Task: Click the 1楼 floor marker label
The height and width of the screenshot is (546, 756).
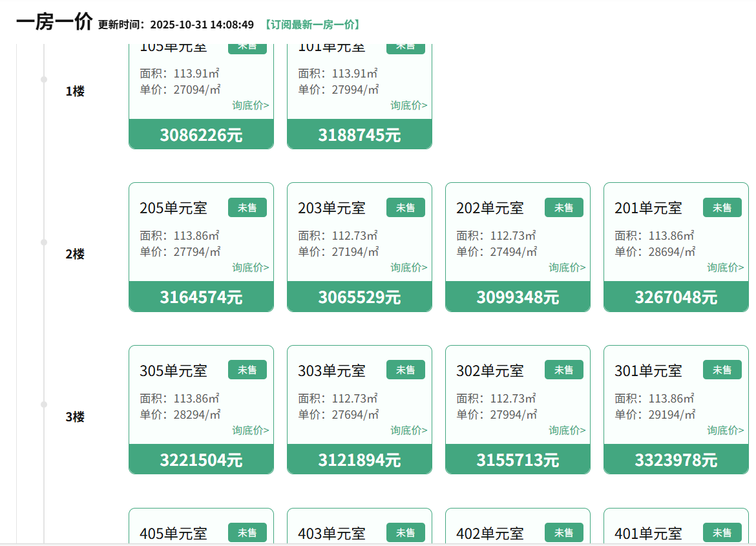Action: click(x=75, y=92)
